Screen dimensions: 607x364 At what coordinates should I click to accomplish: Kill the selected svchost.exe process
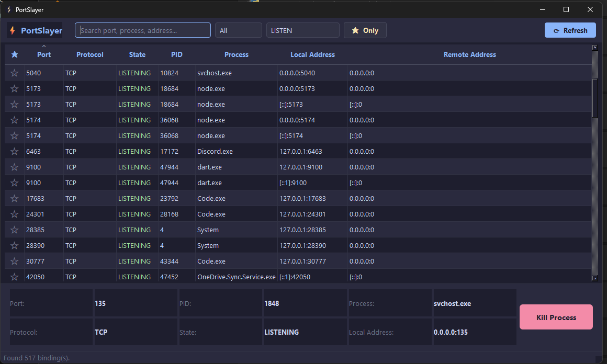point(556,317)
